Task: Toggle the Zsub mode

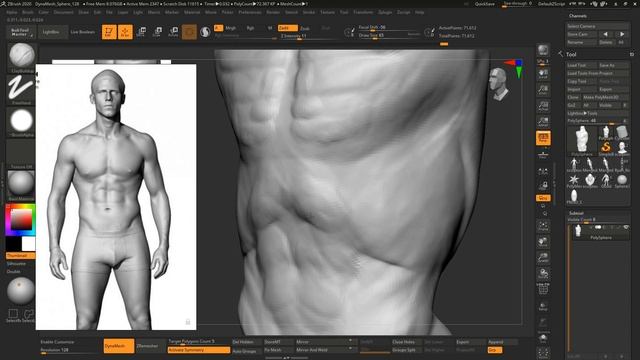Action: coord(305,29)
